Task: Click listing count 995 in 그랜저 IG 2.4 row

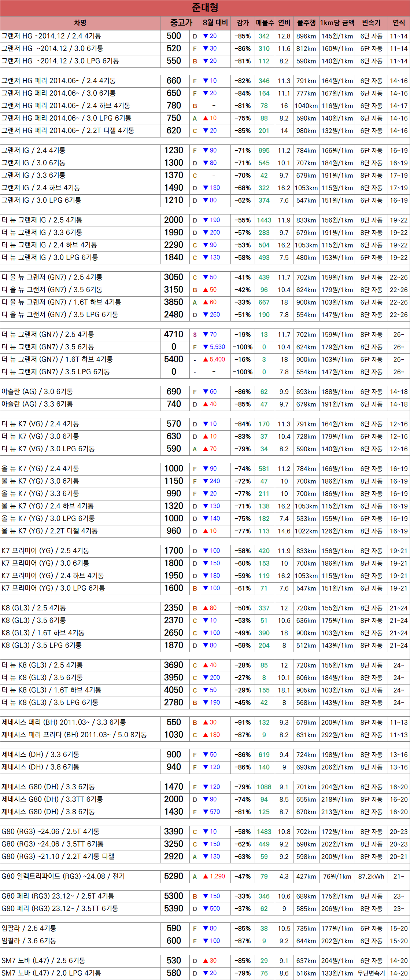Action: pos(264,151)
